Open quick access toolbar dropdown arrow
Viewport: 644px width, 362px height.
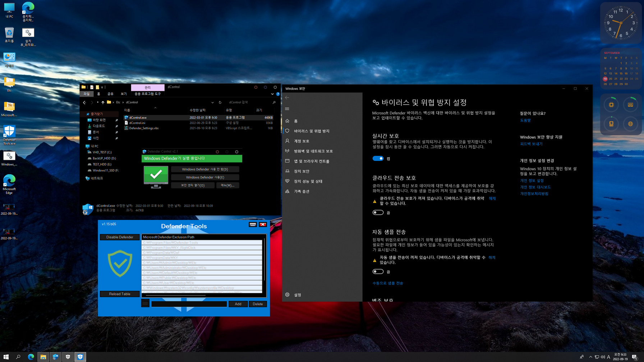(102, 87)
